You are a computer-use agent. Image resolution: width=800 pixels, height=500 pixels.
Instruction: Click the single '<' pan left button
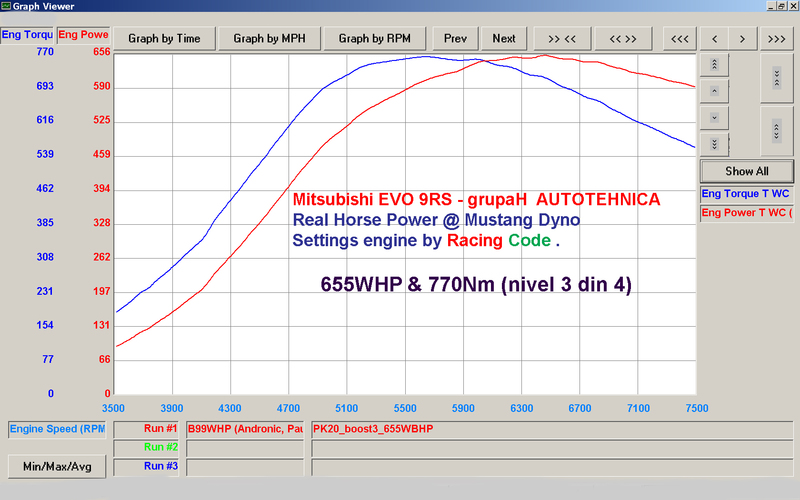click(714, 39)
